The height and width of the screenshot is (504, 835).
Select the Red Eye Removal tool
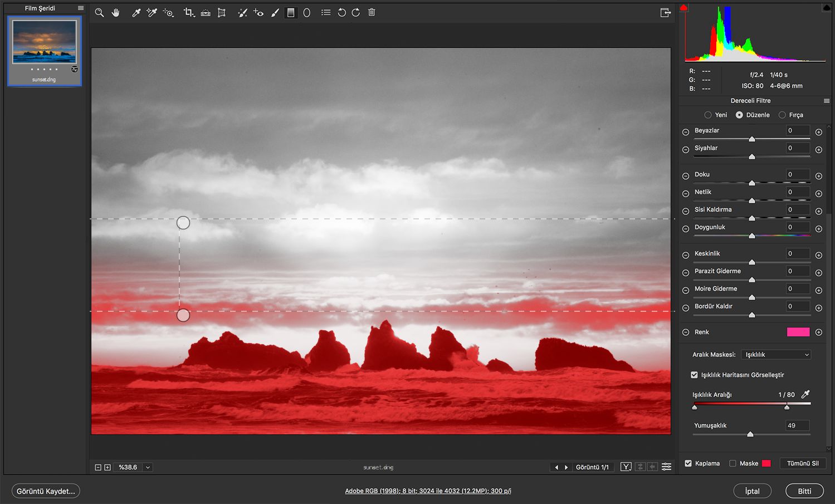[x=258, y=12]
